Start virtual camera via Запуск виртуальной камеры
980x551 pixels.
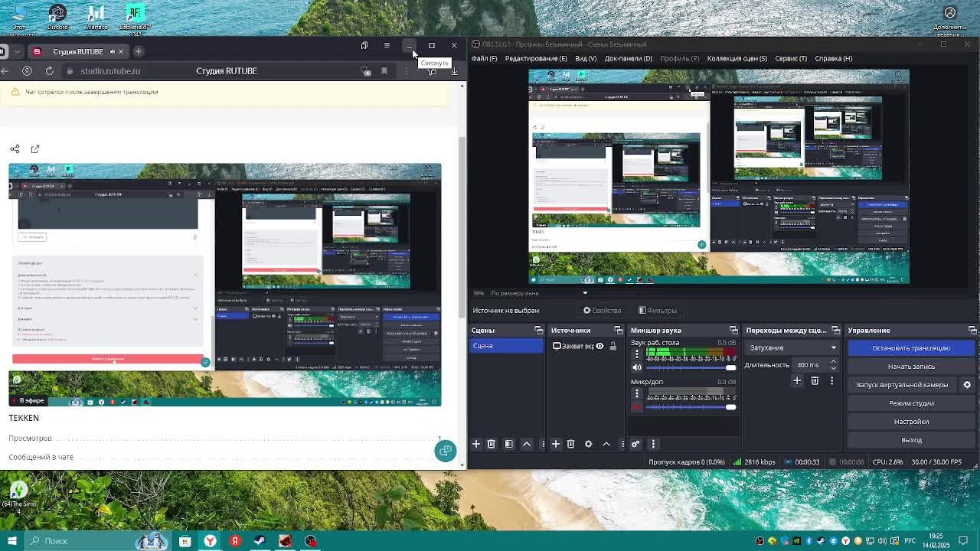point(902,385)
